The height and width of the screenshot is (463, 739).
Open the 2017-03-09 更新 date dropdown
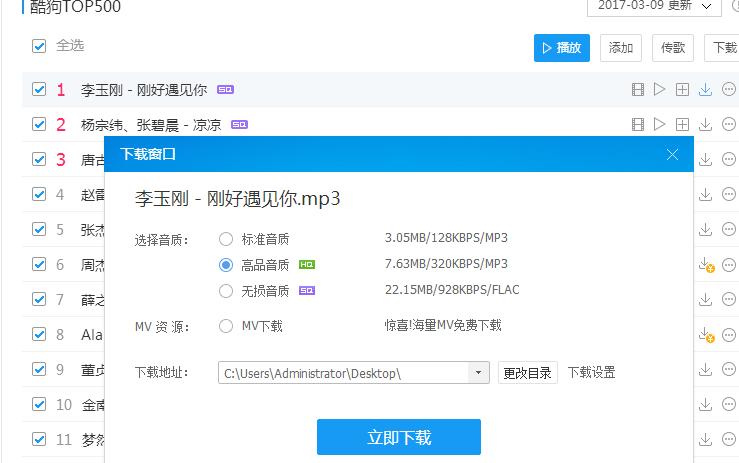[x=654, y=6]
